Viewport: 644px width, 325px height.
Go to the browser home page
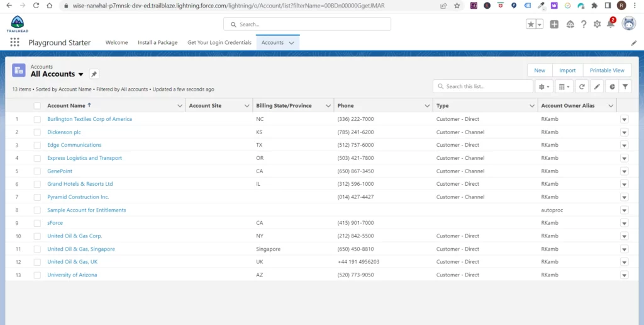[x=49, y=6]
